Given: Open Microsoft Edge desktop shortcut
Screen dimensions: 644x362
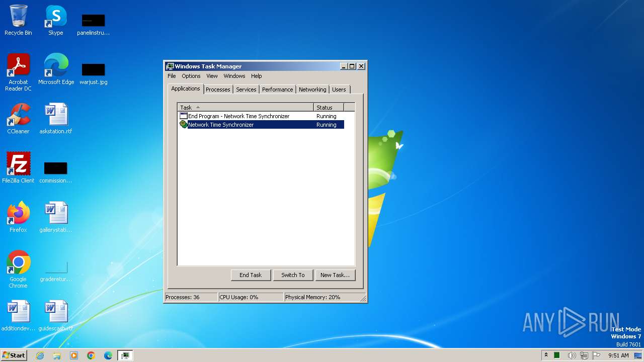Looking at the screenshot, I should pyautogui.click(x=56, y=69).
